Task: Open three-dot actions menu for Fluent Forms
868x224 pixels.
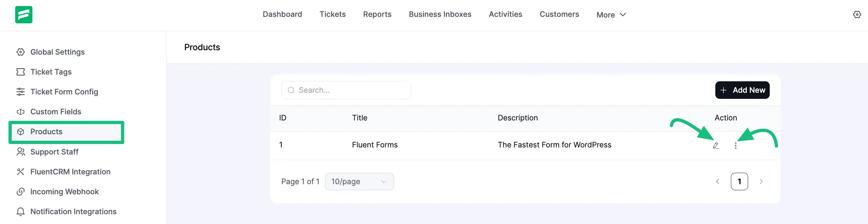Action: click(735, 145)
